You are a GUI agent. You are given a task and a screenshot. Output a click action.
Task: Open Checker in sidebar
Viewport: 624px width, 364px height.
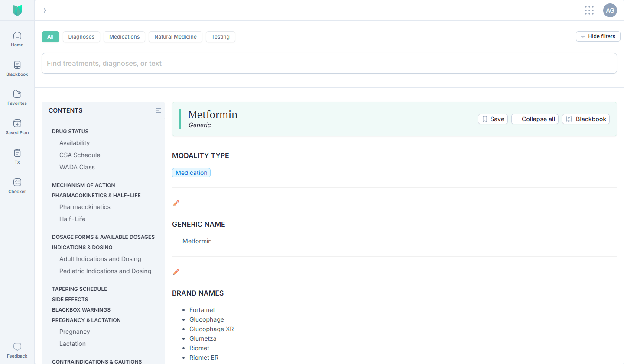coord(17,186)
